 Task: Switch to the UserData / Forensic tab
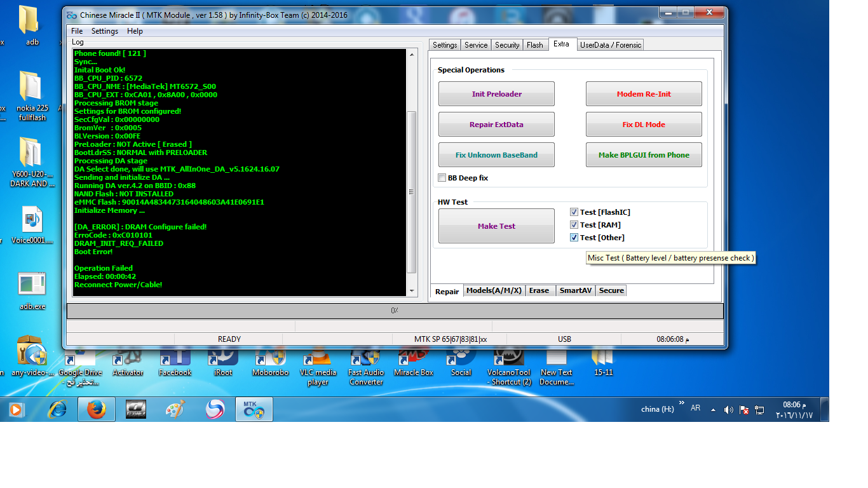pyautogui.click(x=611, y=45)
